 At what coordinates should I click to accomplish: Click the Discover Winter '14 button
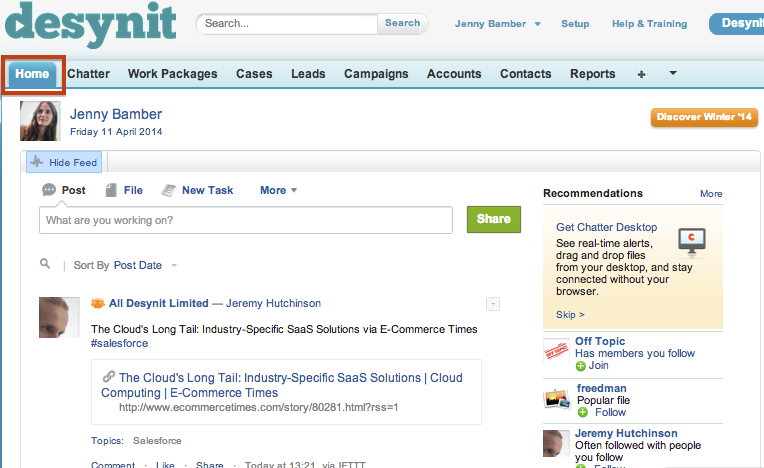(704, 117)
